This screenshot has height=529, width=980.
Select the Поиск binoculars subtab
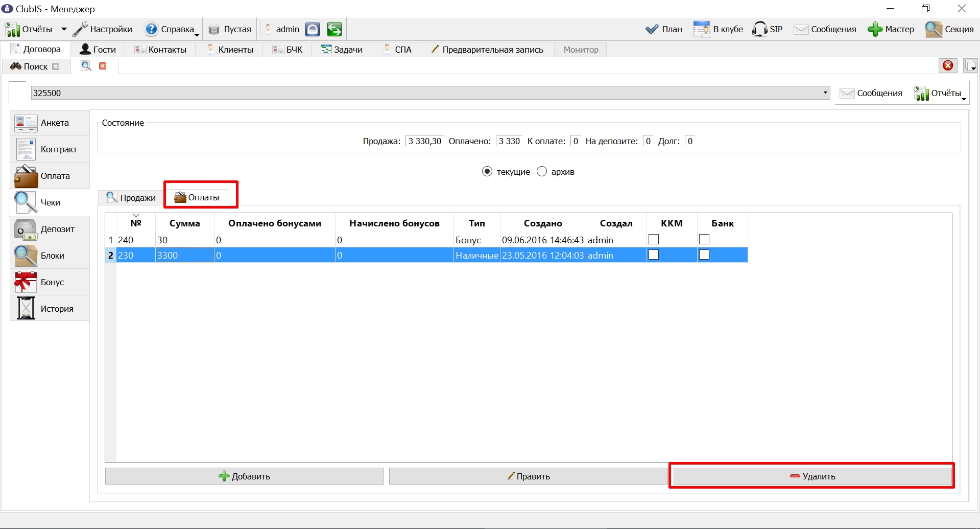click(x=30, y=66)
